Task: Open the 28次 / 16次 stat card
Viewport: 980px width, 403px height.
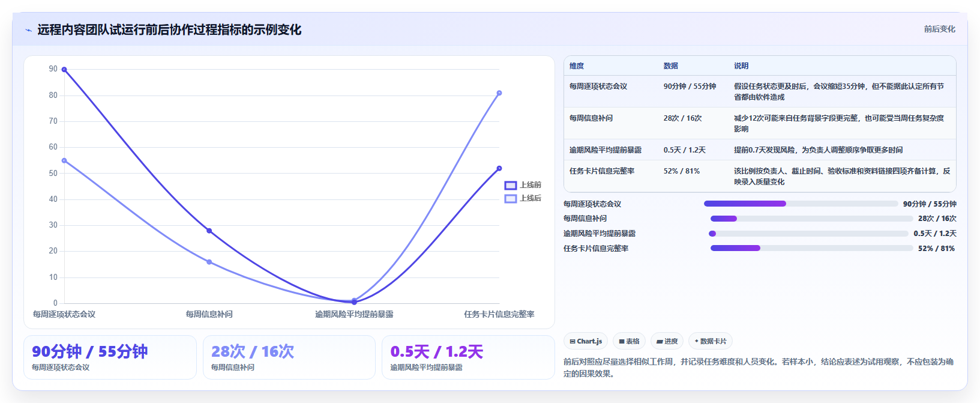Action: [289, 357]
